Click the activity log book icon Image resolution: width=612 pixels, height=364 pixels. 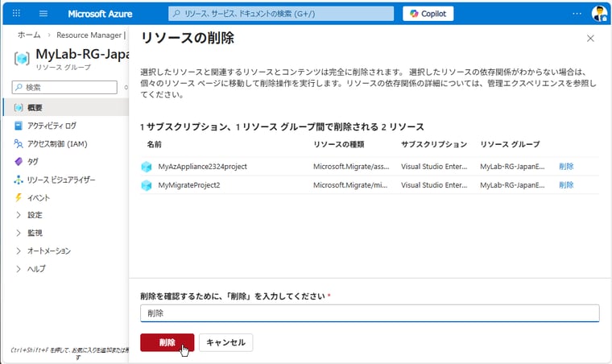(x=19, y=126)
